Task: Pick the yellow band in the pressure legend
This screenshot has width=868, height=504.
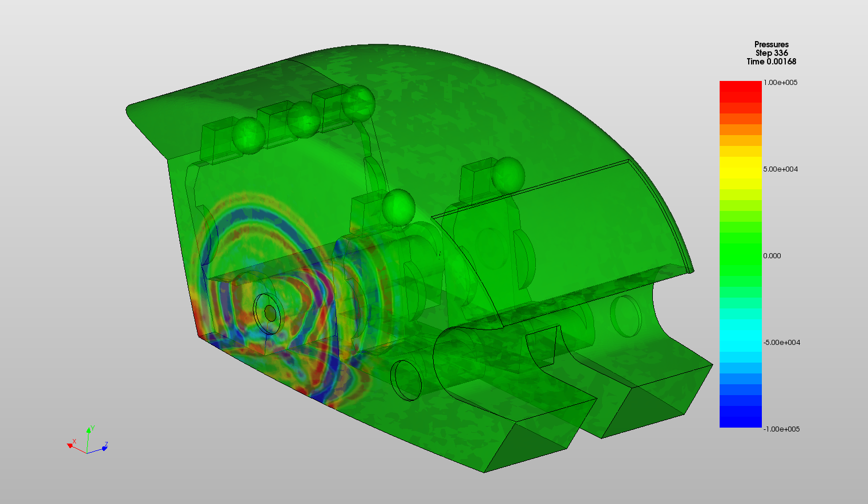Action: (x=740, y=168)
